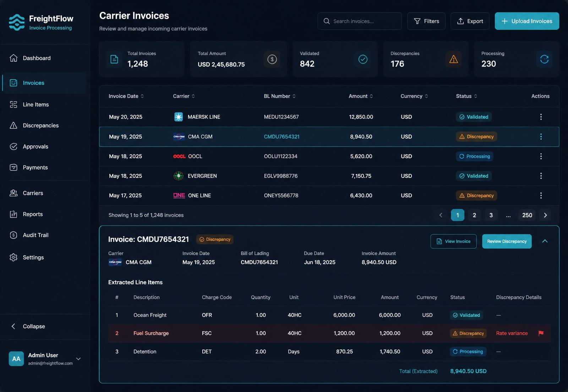Click Review Discrepancy button
The image size is (568, 392).
click(507, 241)
